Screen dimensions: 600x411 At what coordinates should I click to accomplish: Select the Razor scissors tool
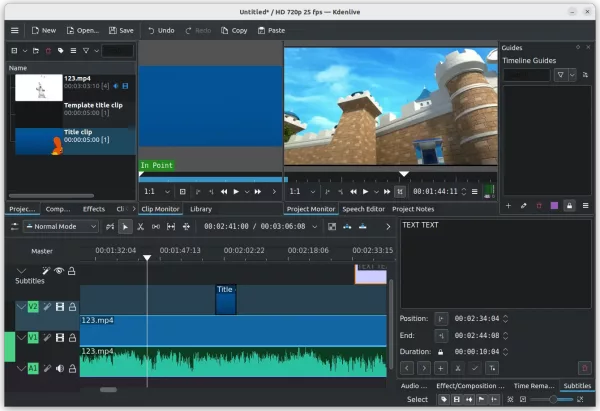pos(140,227)
